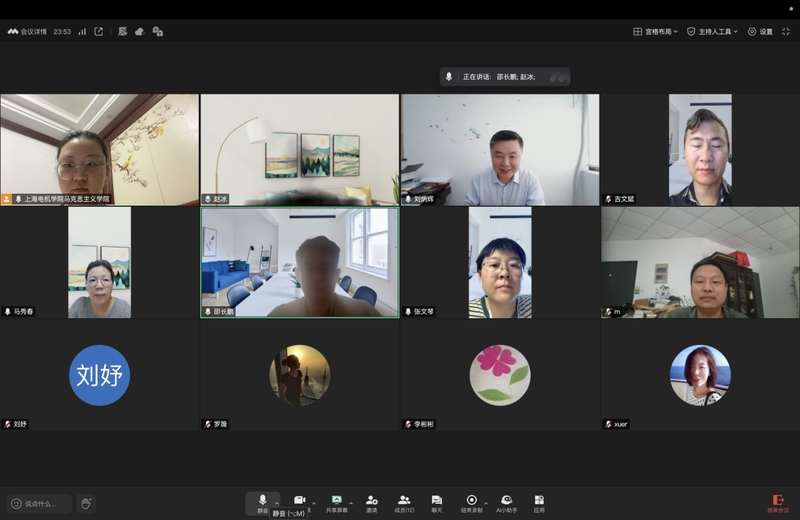The height and width of the screenshot is (520, 800).
Task: Click the red End Meeting (结束会议) button
Action: (x=777, y=502)
